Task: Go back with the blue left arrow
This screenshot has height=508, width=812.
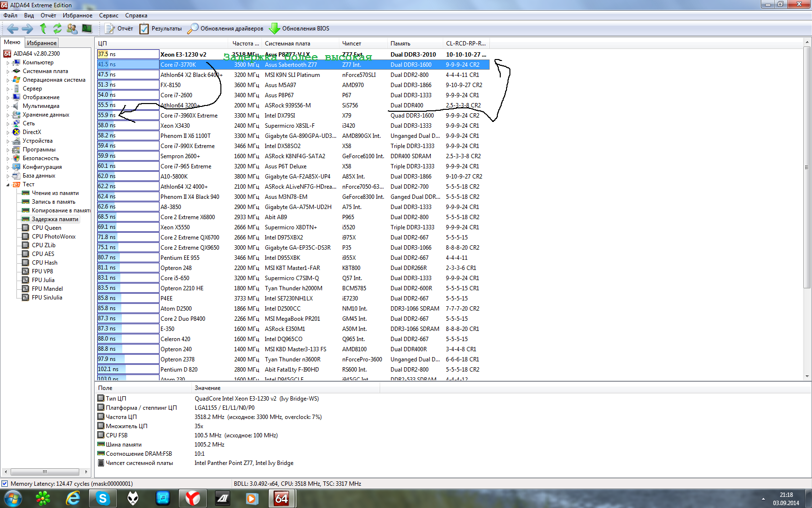Action: pyautogui.click(x=13, y=29)
